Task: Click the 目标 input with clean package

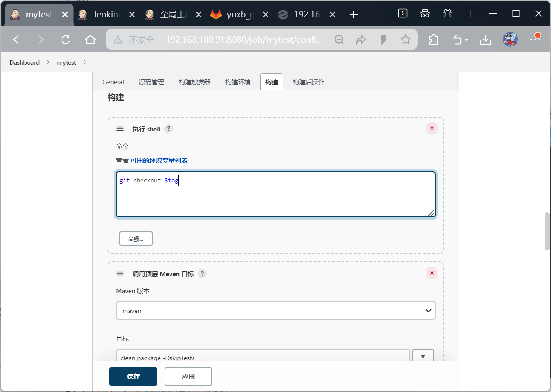Action: (263, 356)
